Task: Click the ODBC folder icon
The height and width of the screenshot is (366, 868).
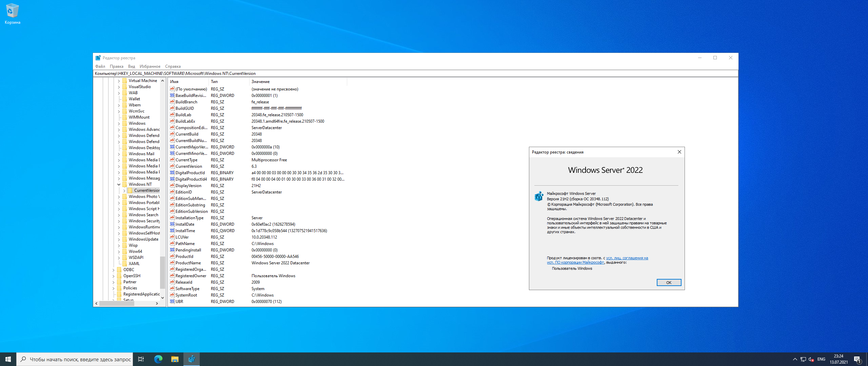Action: [119, 270]
